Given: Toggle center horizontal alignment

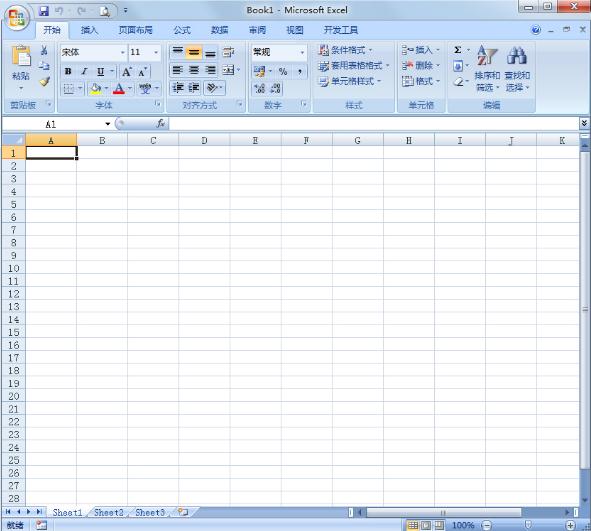Looking at the screenshot, I should pyautogui.click(x=194, y=70).
